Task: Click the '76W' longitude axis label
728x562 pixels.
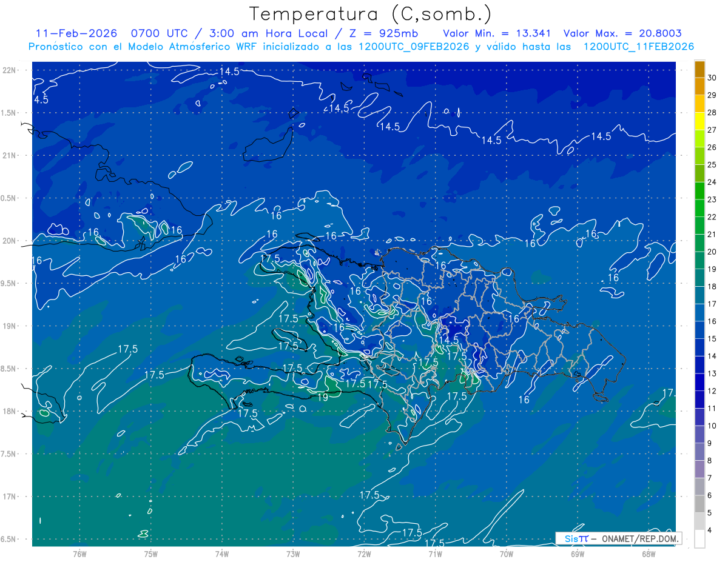Action: click(79, 554)
